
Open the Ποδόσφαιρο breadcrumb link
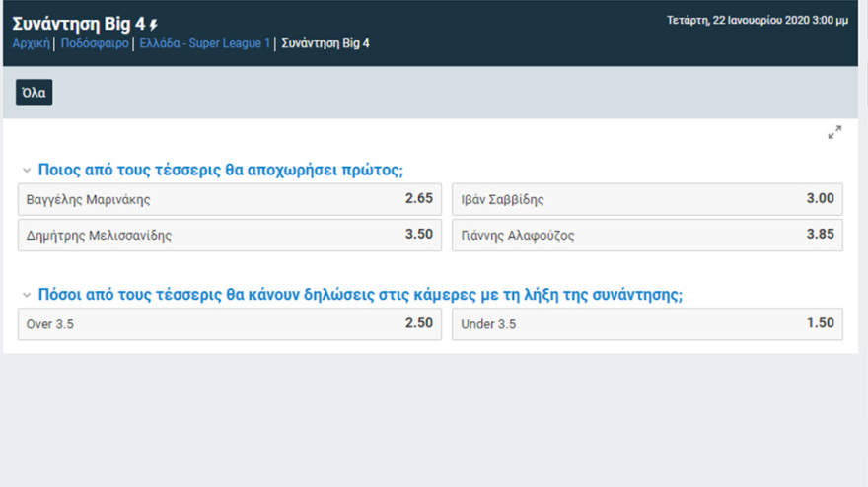[94, 44]
